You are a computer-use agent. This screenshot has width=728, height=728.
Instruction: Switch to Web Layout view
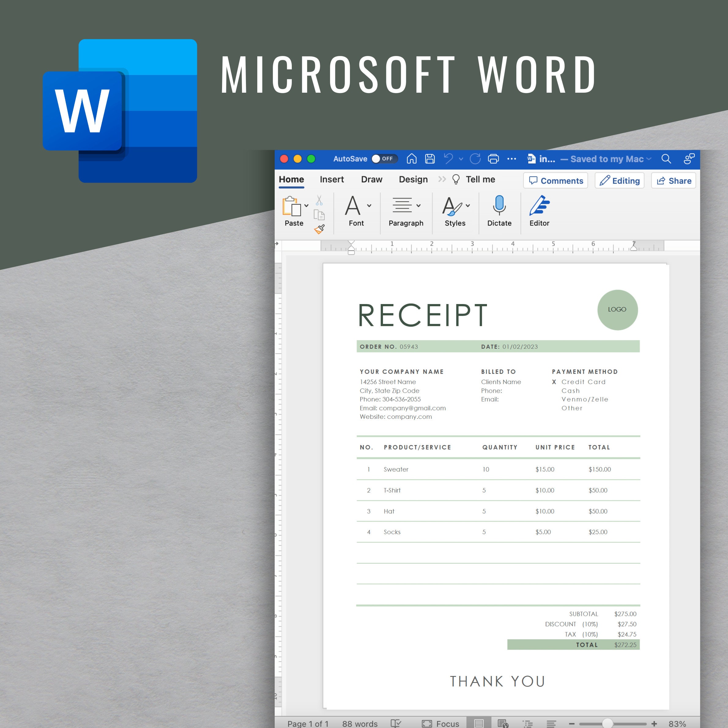[502, 723]
